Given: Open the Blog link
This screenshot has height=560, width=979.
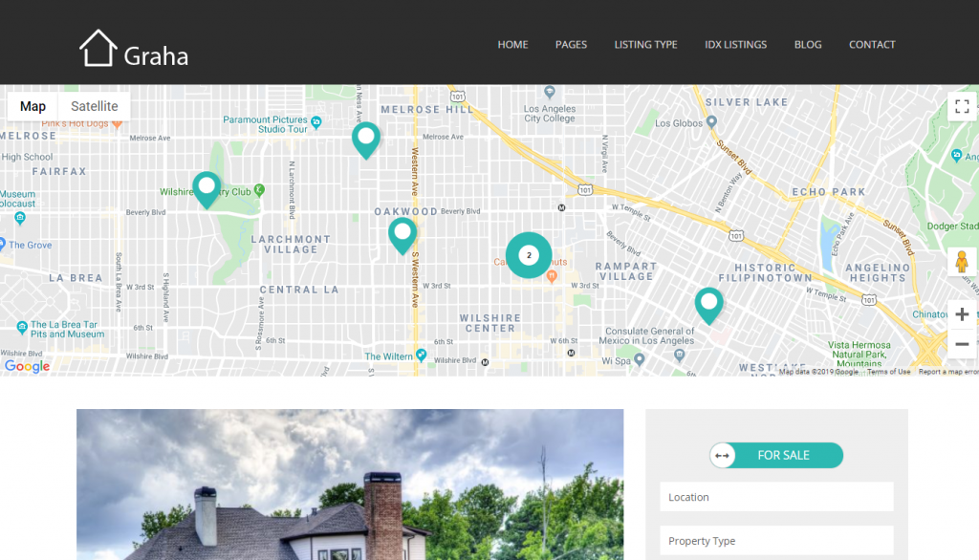Looking at the screenshot, I should point(807,45).
